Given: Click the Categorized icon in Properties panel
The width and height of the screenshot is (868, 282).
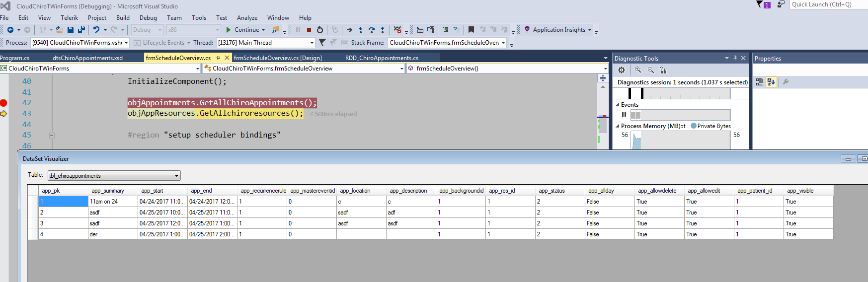Looking at the screenshot, I should pos(759,82).
